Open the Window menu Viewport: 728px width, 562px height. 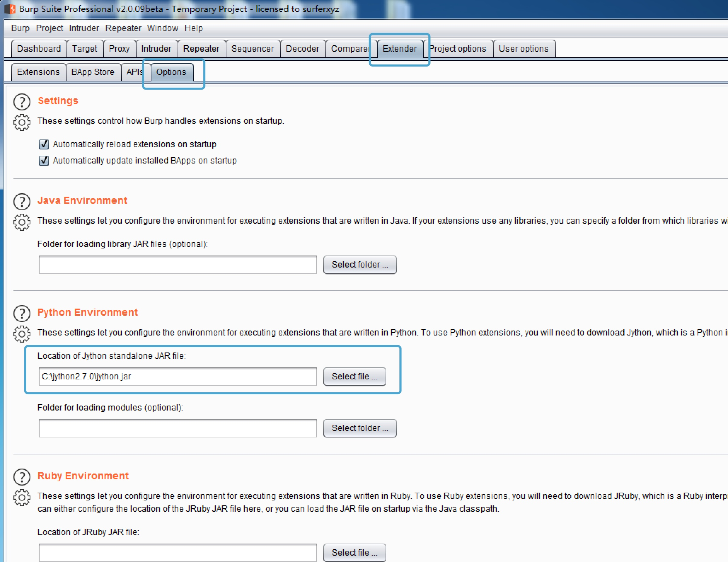point(163,28)
